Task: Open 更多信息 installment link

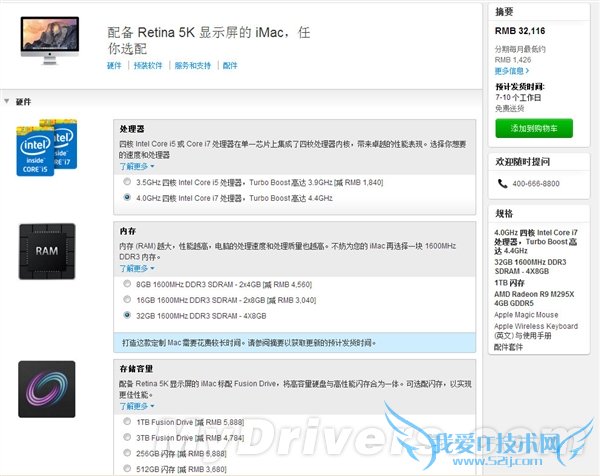Action: 512,71
